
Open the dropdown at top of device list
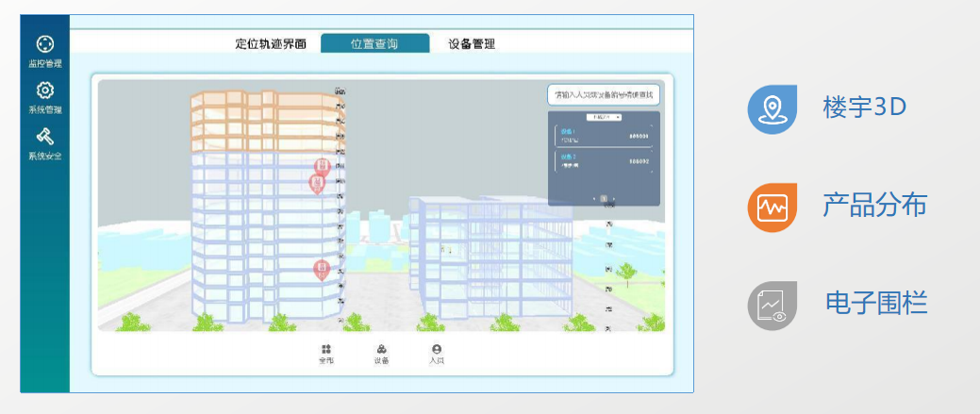pos(604,117)
